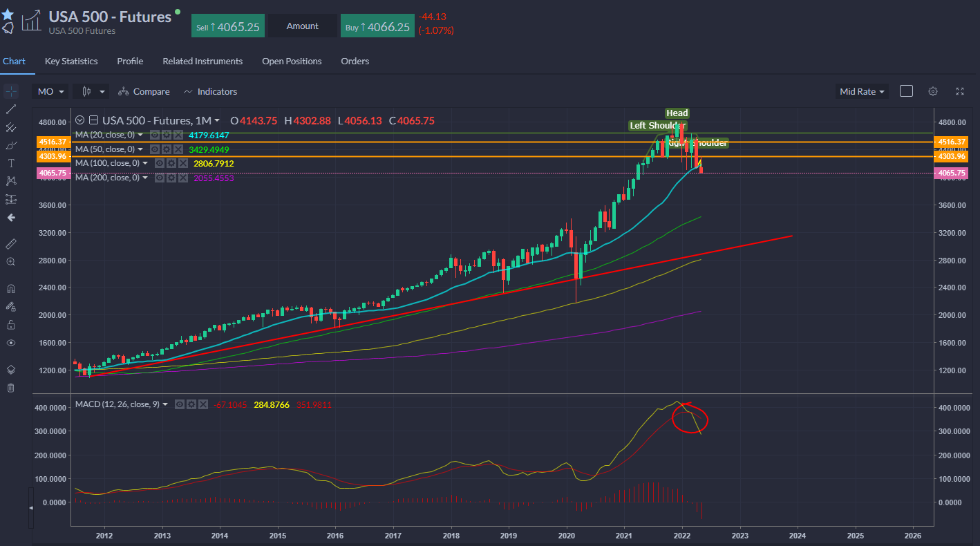Switch to the Orders tab
Screen dimensions: 980x546
pos(355,61)
